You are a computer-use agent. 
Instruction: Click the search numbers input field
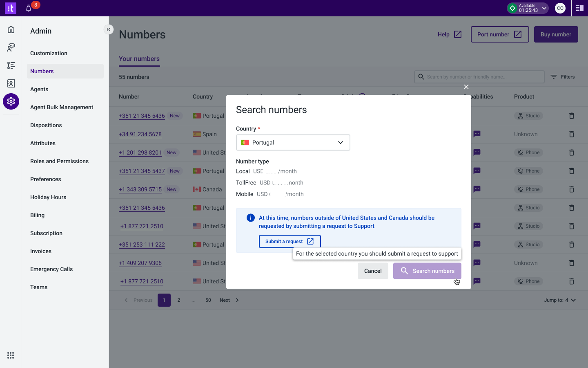[479, 77]
